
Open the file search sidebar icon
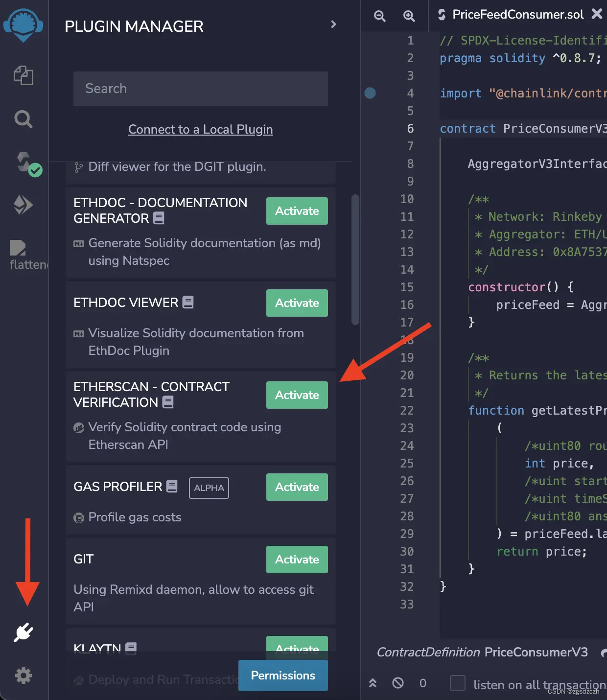coord(23,119)
